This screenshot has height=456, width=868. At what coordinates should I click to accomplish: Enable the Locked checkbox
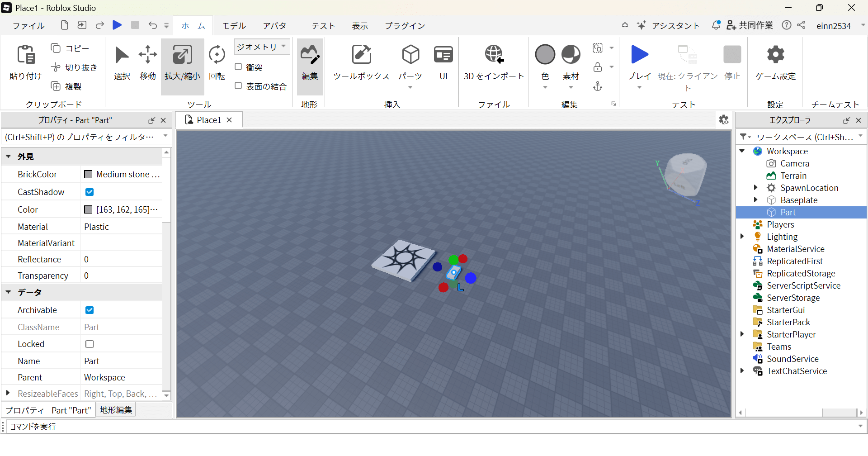[x=90, y=344]
